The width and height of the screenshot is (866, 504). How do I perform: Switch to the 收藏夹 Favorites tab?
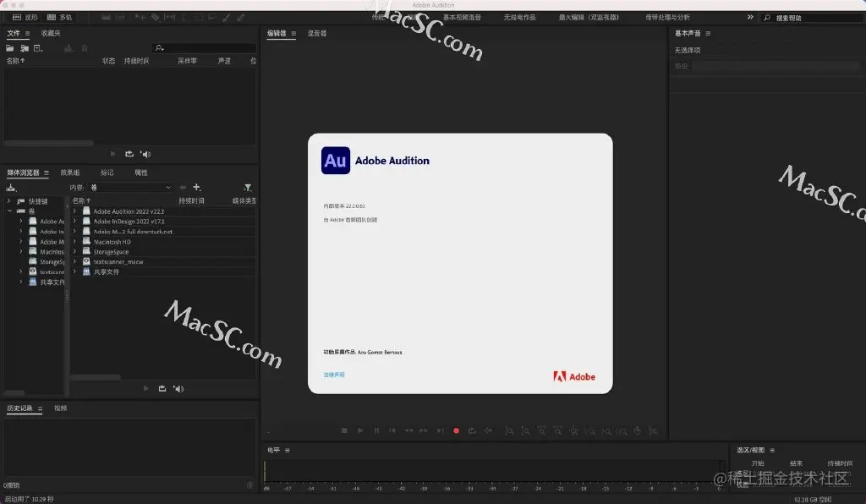click(x=51, y=33)
